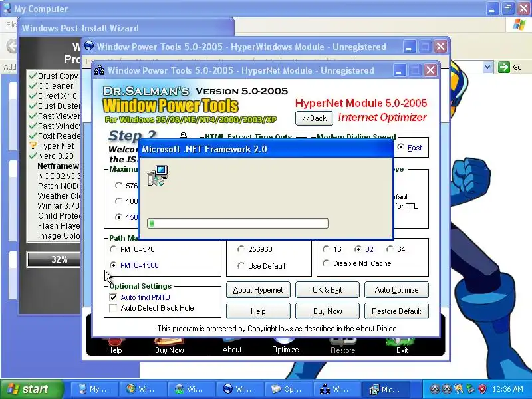Click the About Hypernet button
Viewport: 532px width, 399px height.
pyautogui.click(x=258, y=290)
